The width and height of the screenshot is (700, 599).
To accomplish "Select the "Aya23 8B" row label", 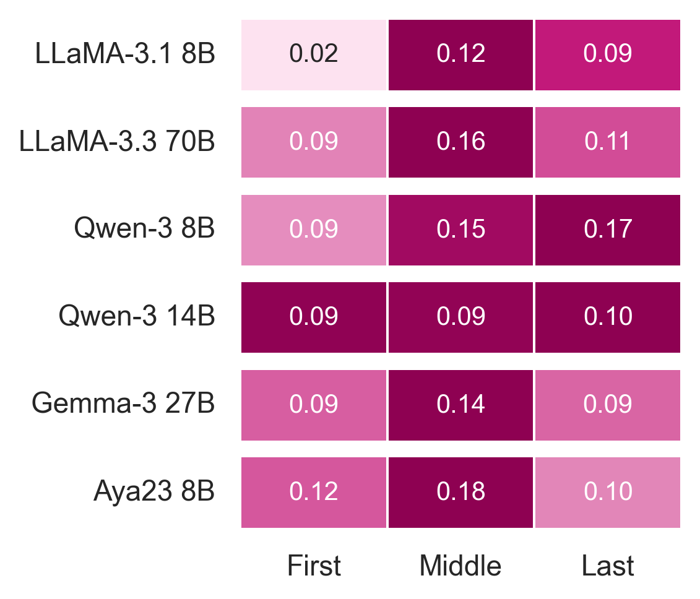I will (154, 492).
